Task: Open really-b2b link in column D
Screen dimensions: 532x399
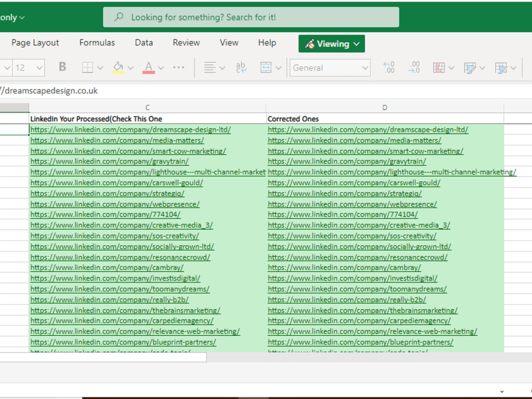Action: point(347,300)
